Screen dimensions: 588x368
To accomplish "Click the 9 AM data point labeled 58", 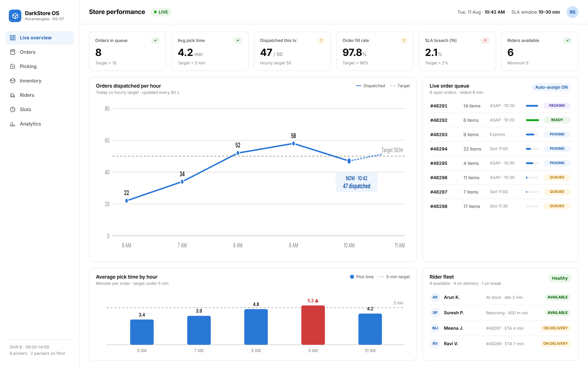I will 293,144.
